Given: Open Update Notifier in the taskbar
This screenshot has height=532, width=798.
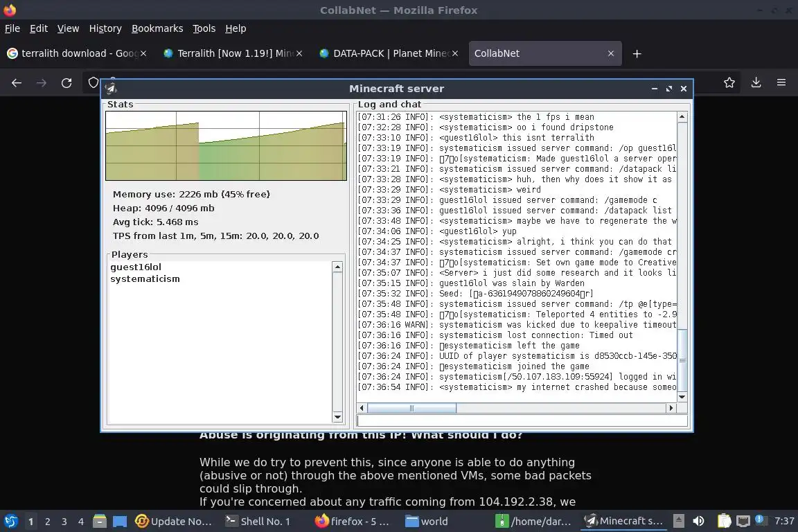Looking at the screenshot, I should 174,522.
